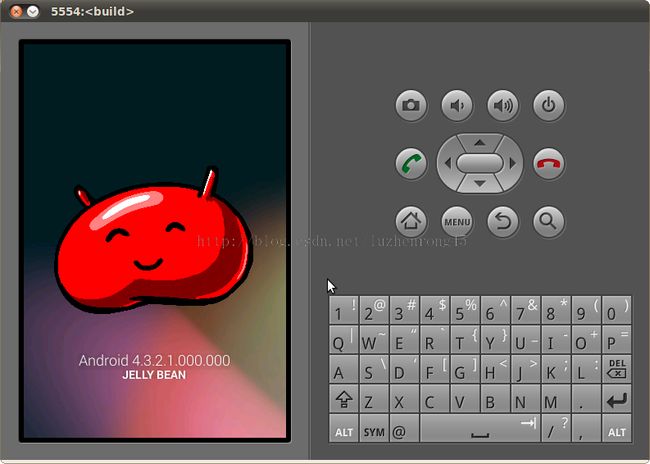Click the D-pad down arrow

[x=480, y=184]
